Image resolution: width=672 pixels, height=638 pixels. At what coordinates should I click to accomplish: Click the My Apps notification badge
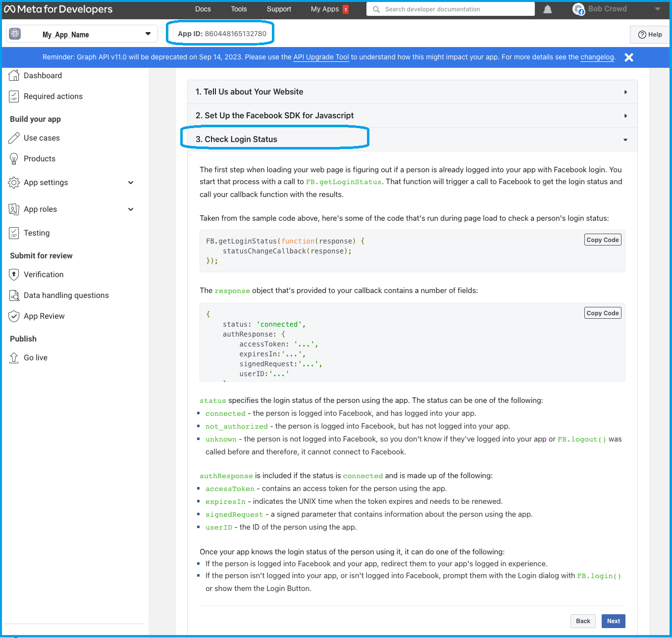tap(346, 9)
